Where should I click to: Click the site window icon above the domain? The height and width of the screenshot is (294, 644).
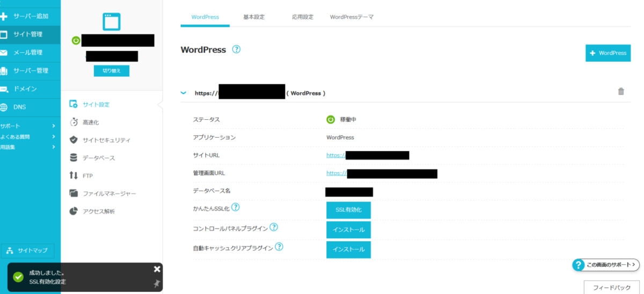point(112,21)
